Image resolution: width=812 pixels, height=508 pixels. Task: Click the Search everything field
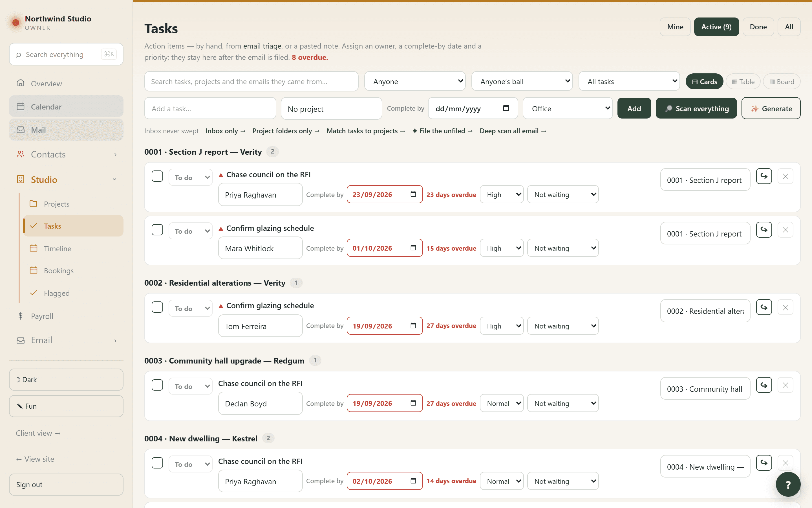click(66, 54)
